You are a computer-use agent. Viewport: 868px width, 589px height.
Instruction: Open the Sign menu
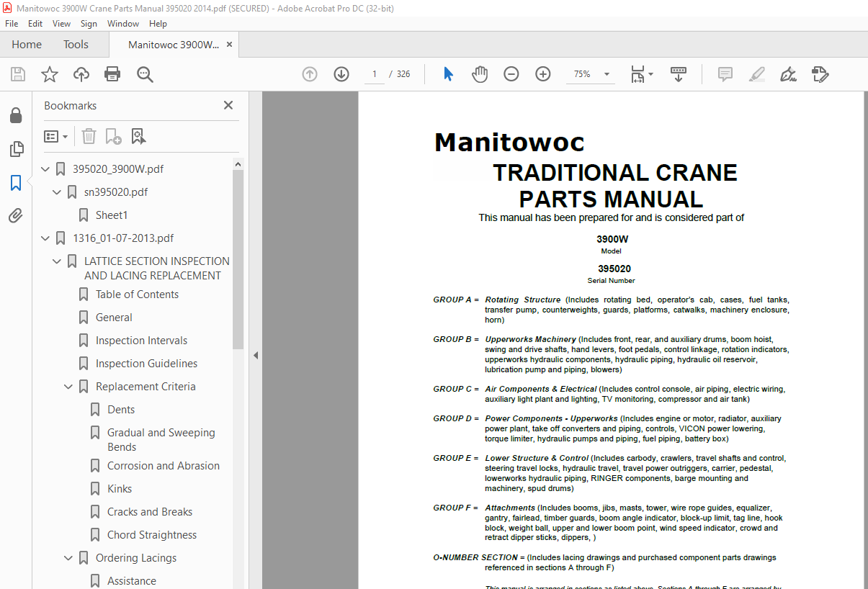tap(89, 24)
